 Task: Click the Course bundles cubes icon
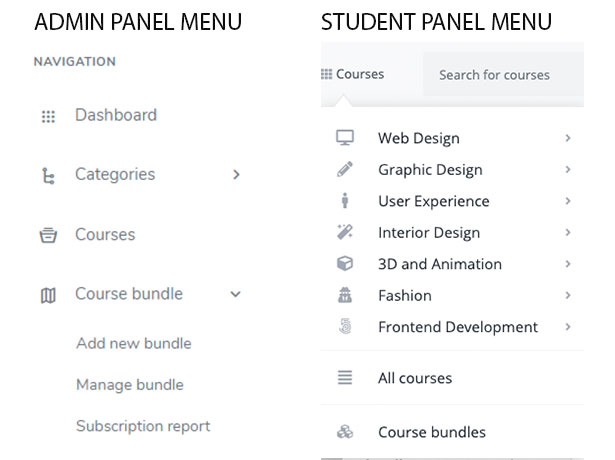(345, 432)
